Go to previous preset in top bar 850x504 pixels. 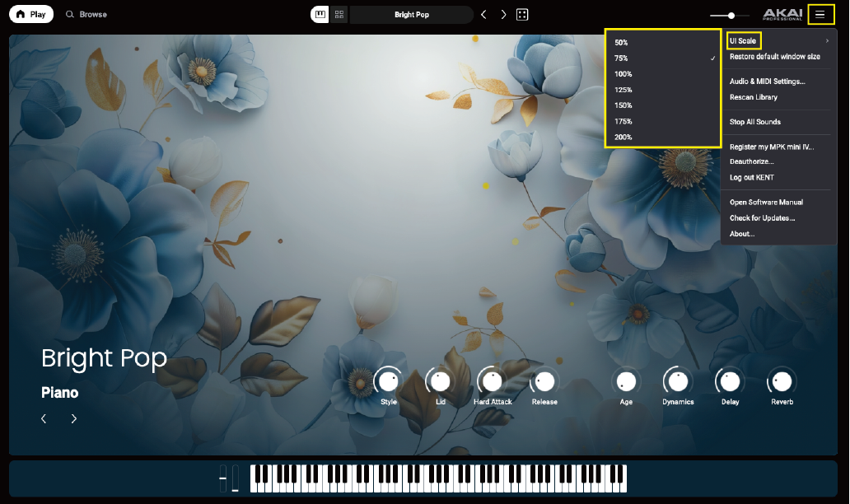(483, 15)
